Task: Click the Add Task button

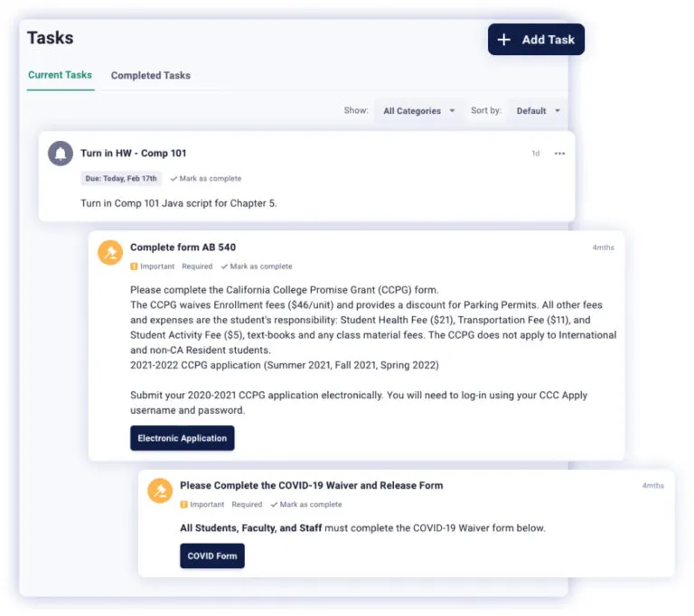Action: [536, 40]
